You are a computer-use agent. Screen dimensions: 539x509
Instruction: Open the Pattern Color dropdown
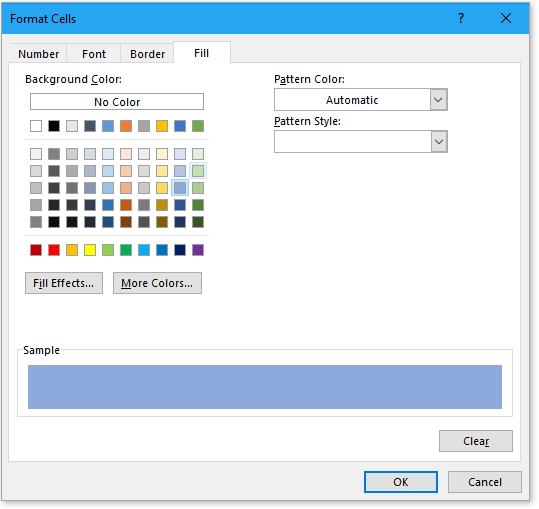tap(438, 100)
